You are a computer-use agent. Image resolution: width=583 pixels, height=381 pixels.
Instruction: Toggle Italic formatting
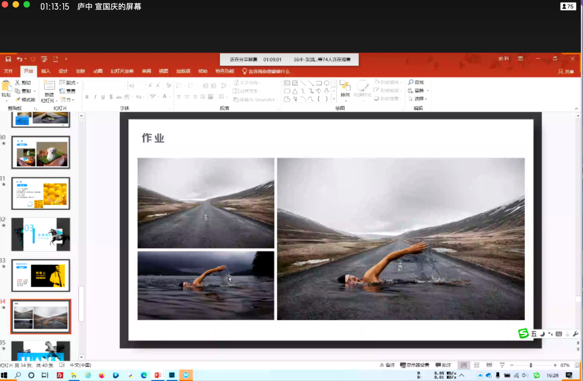point(95,97)
